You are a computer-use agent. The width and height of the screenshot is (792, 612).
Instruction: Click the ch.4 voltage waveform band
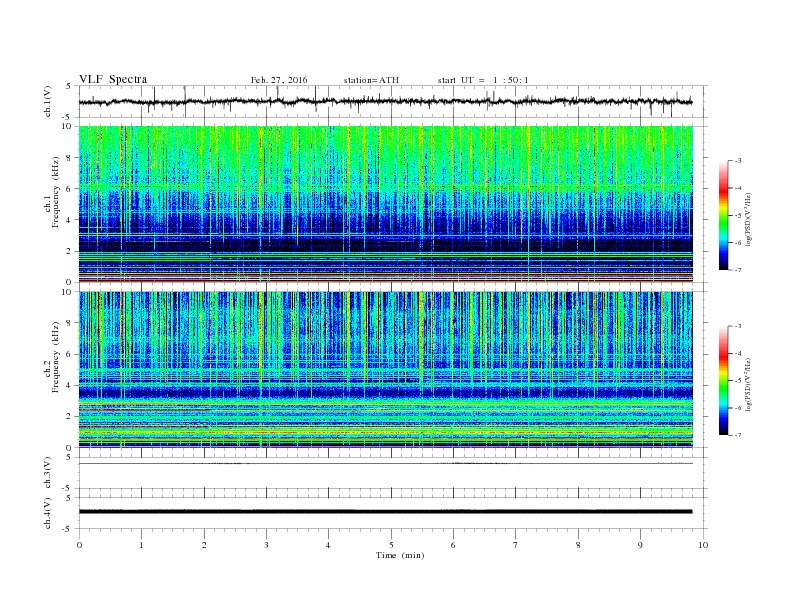(x=386, y=512)
